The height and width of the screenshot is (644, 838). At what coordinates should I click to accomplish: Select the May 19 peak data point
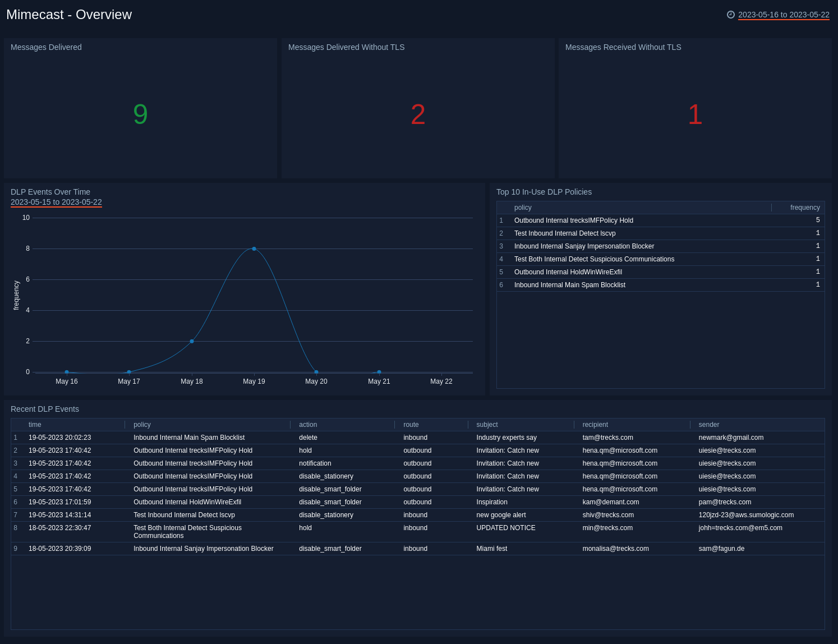point(254,249)
